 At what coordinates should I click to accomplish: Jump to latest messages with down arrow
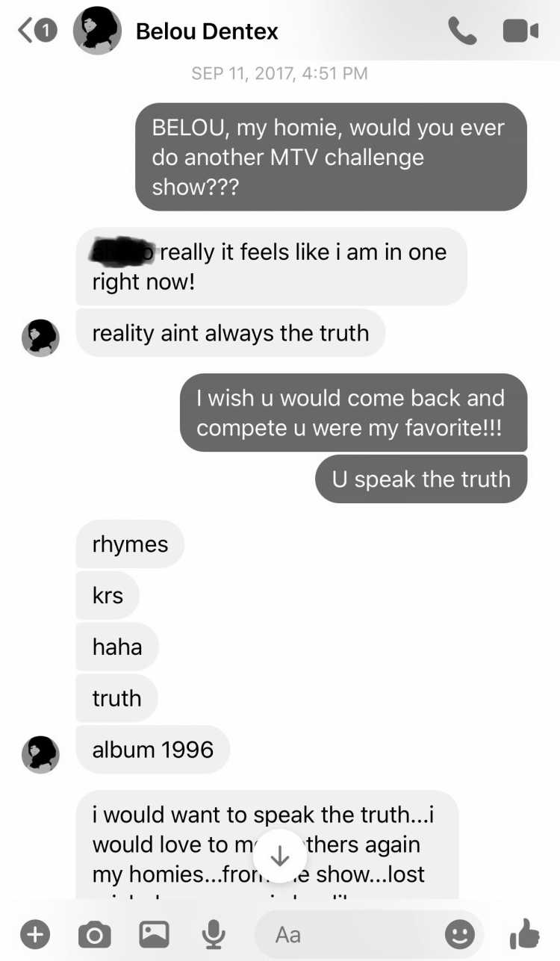point(279,856)
